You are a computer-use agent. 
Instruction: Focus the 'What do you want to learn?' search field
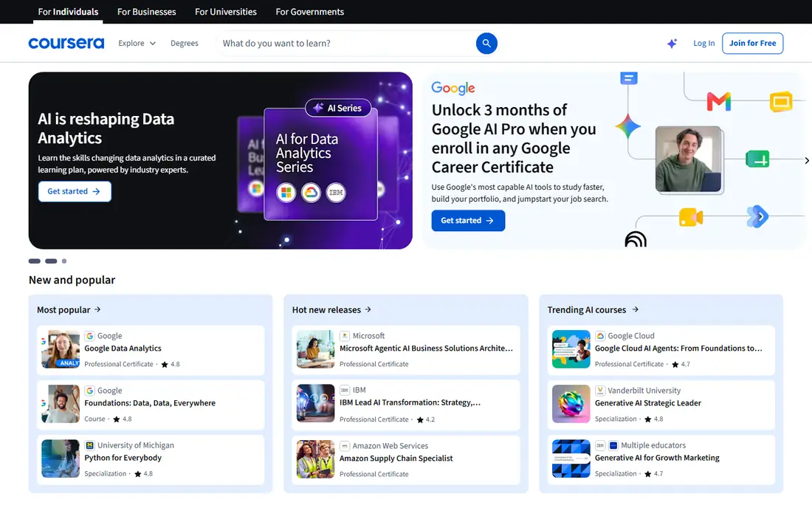(346, 44)
